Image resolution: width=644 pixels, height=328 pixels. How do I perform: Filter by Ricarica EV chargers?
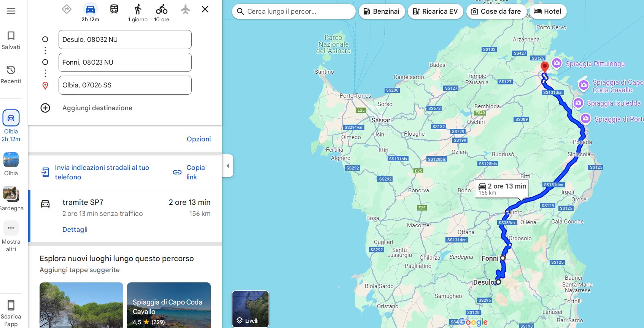pos(435,11)
